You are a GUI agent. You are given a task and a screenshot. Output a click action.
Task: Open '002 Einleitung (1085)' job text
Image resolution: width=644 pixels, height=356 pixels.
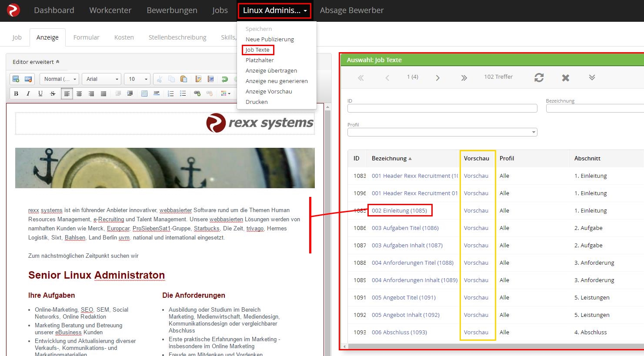[399, 210]
